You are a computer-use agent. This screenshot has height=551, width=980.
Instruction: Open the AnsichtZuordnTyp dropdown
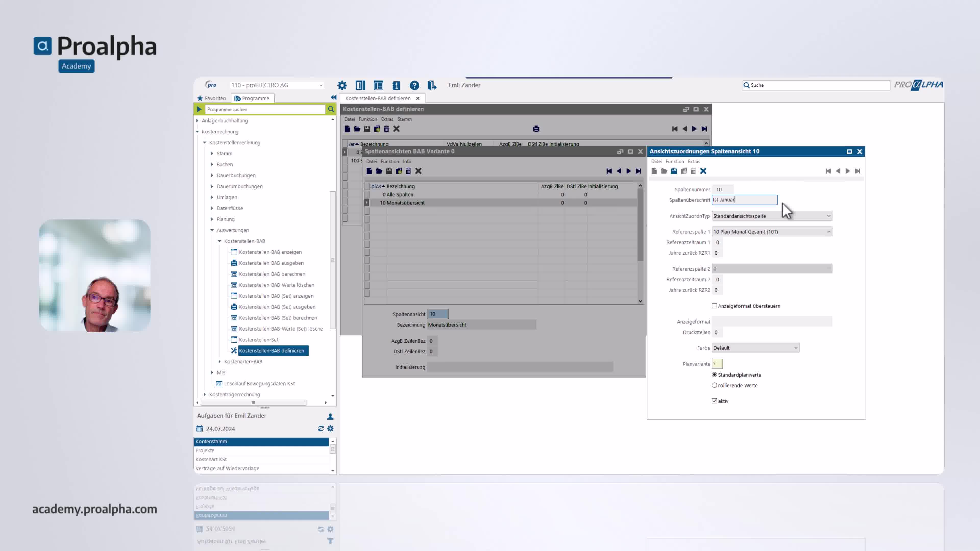[x=828, y=216]
